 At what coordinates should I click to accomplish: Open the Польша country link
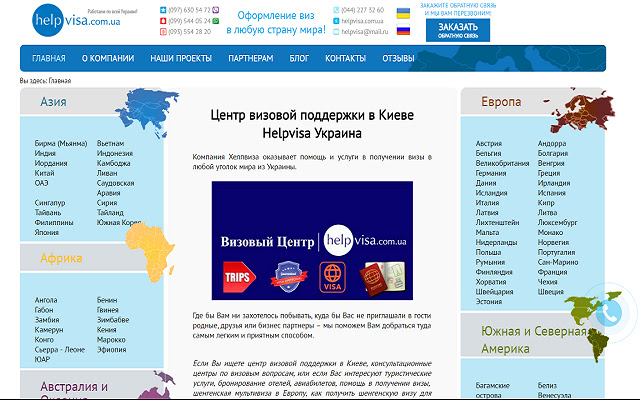(x=488, y=252)
